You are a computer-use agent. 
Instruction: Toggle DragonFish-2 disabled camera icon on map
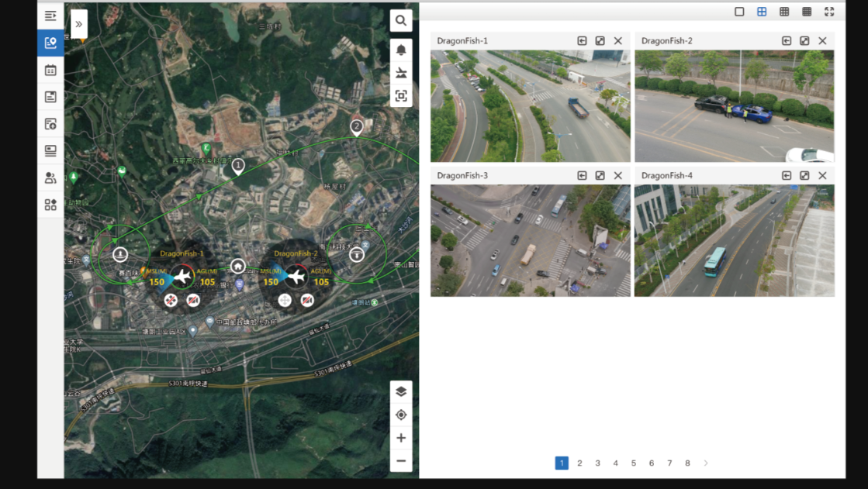click(x=307, y=300)
